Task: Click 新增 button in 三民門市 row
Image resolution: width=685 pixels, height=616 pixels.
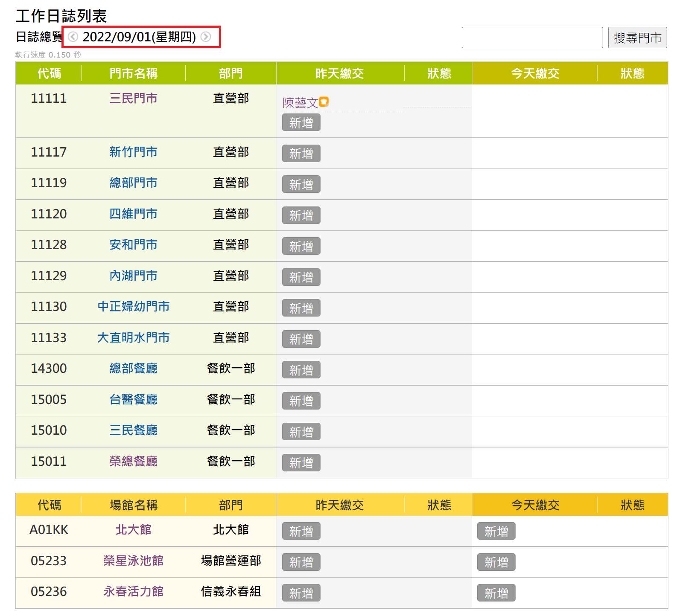Action: coord(301,123)
